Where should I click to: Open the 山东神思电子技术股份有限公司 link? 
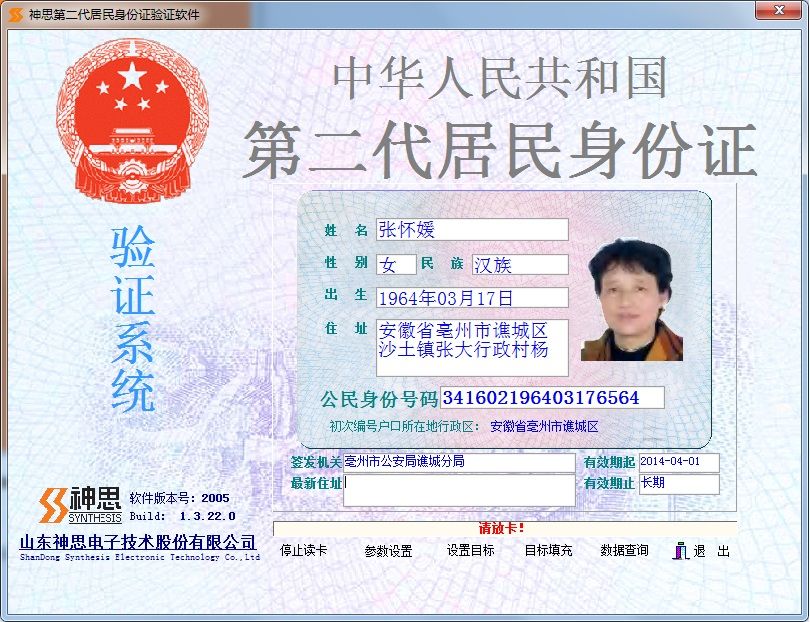point(138,542)
